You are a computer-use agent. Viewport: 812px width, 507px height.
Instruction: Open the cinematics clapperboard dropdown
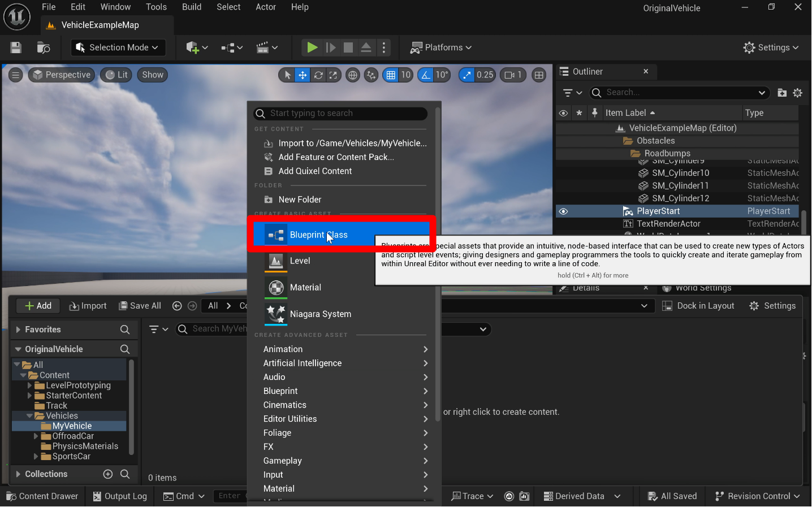pos(267,47)
